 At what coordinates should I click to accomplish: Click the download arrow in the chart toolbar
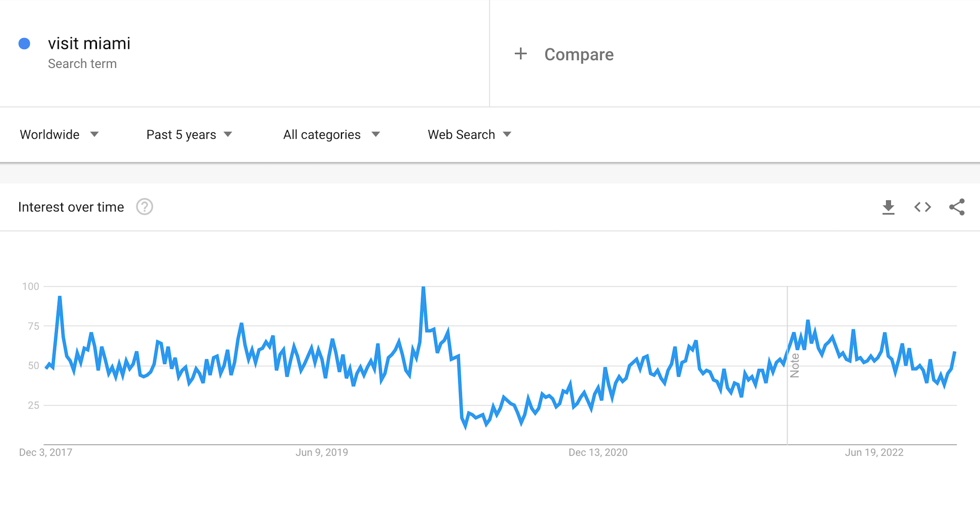[x=889, y=207]
